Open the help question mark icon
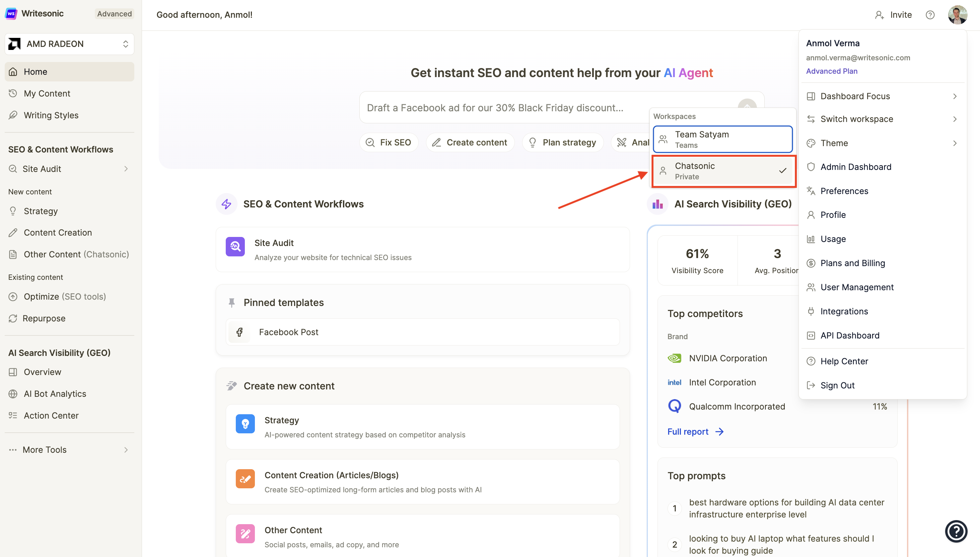The image size is (980, 557). [930, 14]
